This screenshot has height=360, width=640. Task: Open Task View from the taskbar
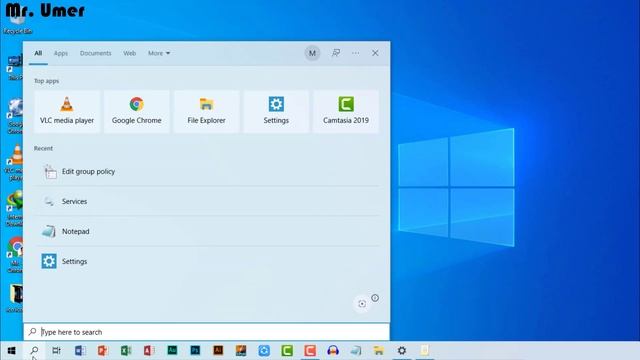[x=56, y=350]
